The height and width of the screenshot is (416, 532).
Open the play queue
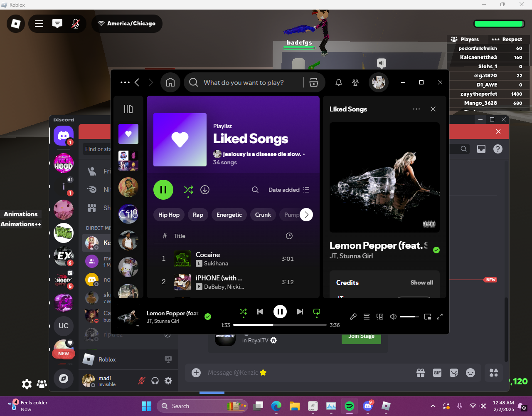[367, 317]
